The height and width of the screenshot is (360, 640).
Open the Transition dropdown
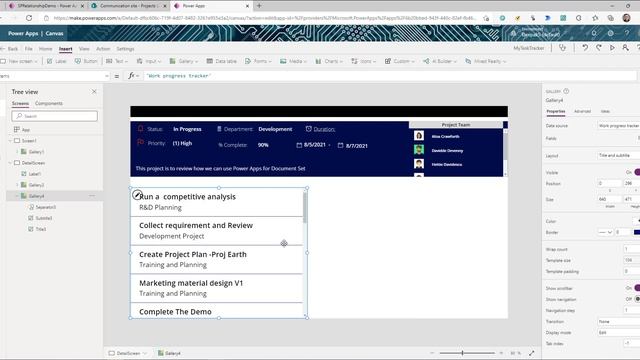click(619, 322)
